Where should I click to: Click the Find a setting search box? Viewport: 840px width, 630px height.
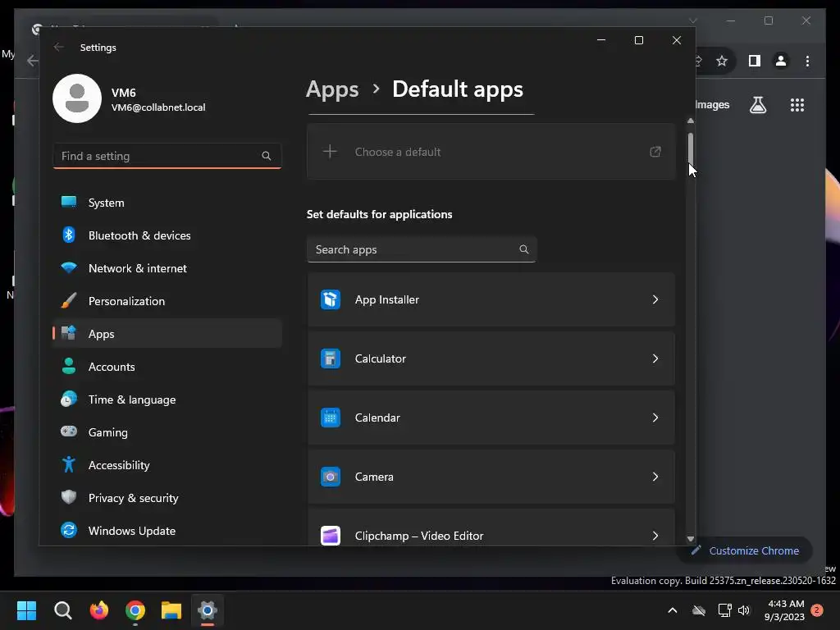coord(167,156)
